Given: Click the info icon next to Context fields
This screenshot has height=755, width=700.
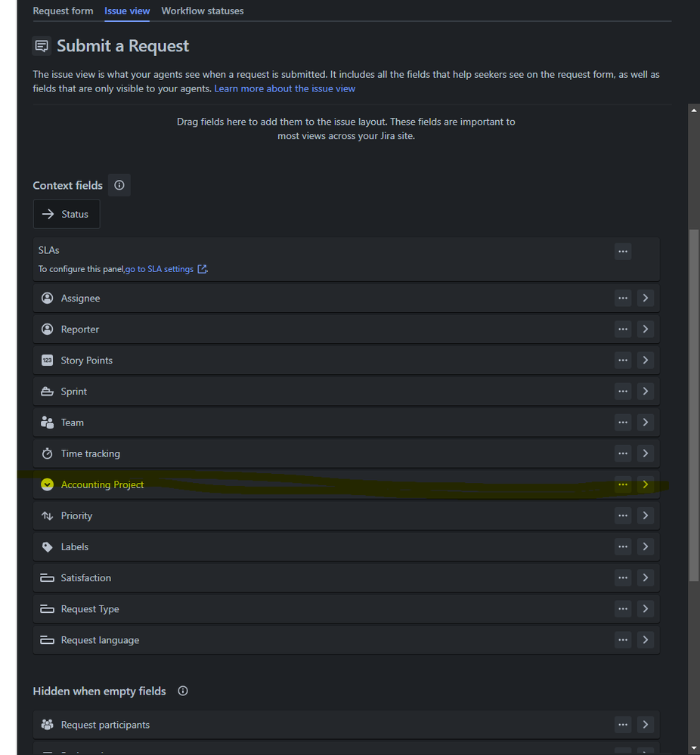Looking at the screenshot, I should click(119, 184).
